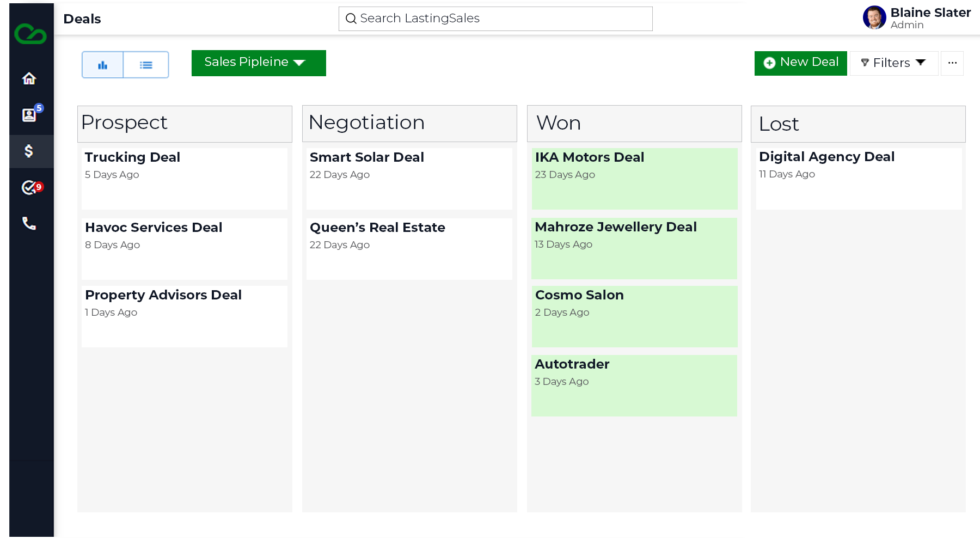This screenshot has height=539, width=980.
Task: Open the Trucking Deal card
Action: click(185, 179)
